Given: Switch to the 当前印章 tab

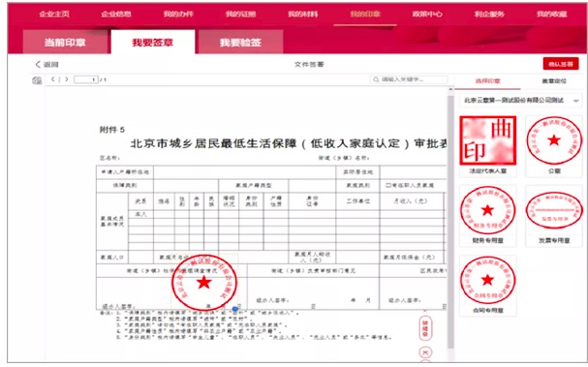Looking at the screenshot, I should click(x=65, y=43).
